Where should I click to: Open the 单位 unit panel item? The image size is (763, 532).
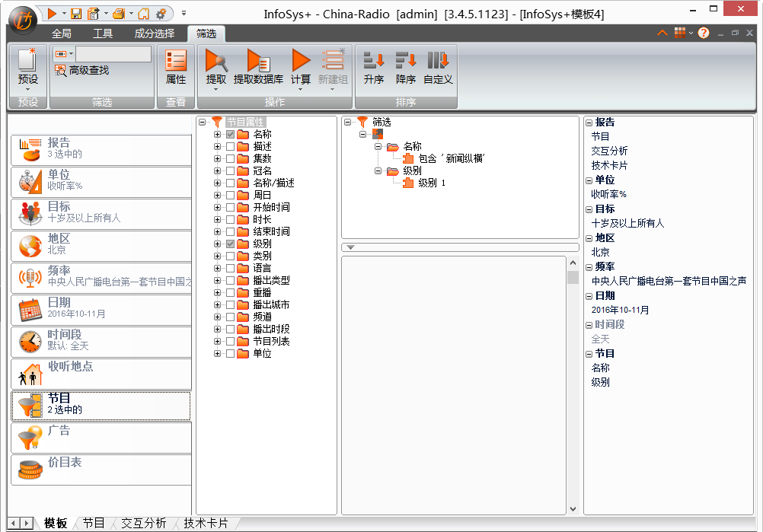tap(101, 182)
